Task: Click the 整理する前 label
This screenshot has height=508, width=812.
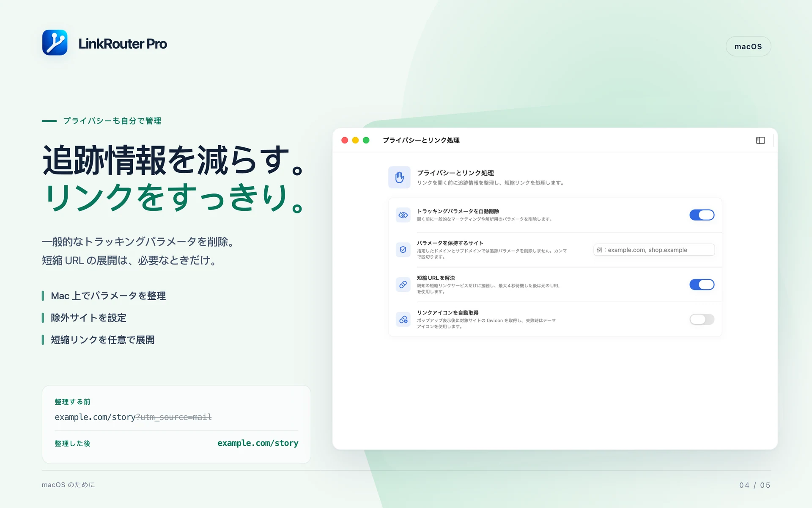Action: pos(72,402)
